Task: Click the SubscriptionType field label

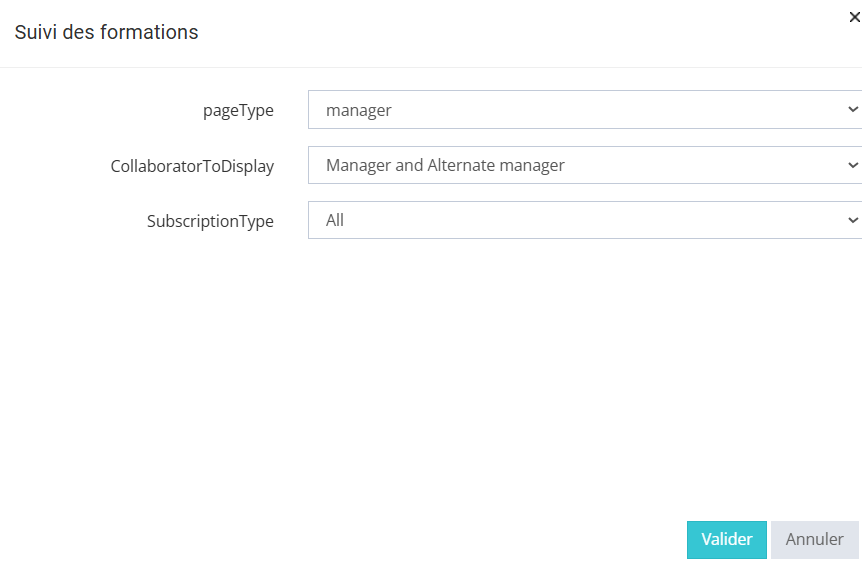Action: [210, 221]
